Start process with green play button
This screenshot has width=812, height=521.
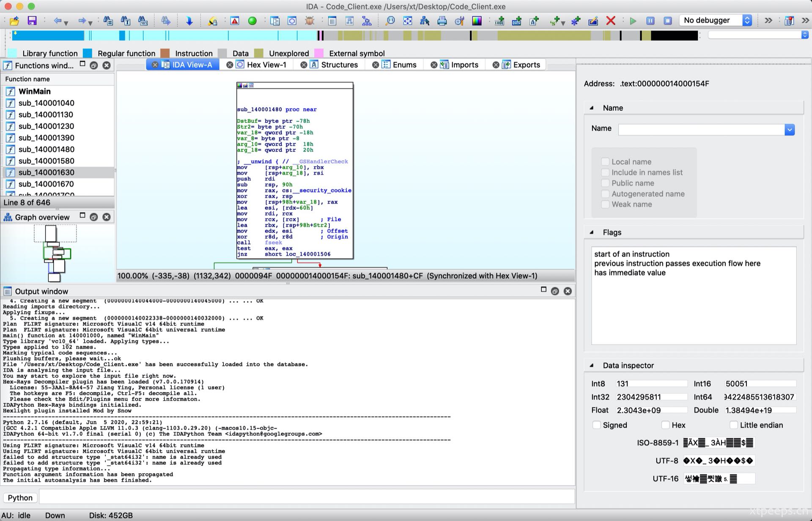click(633, 21)
